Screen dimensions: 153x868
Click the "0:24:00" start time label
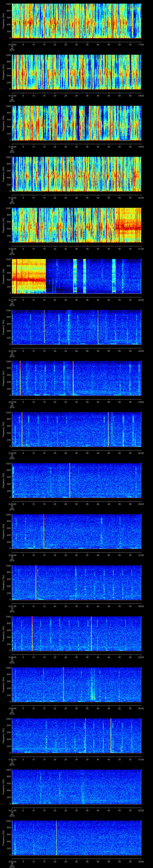tap(12, 453)
